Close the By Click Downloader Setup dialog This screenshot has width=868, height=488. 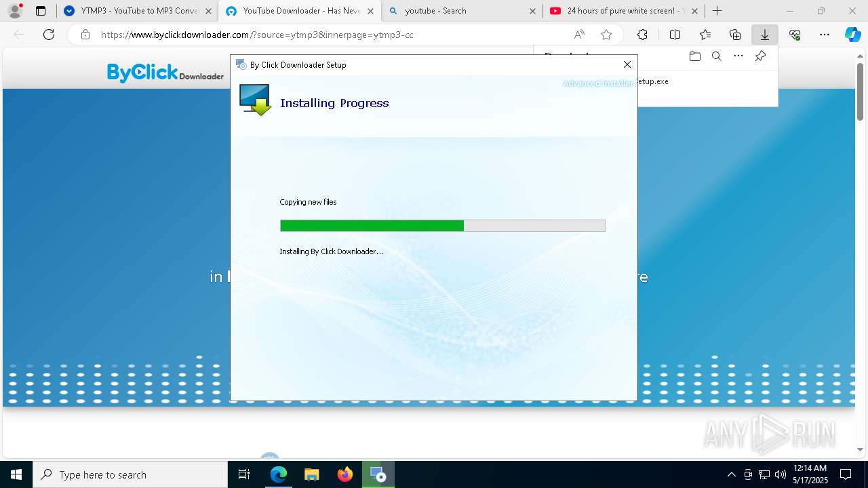point(627,64)
